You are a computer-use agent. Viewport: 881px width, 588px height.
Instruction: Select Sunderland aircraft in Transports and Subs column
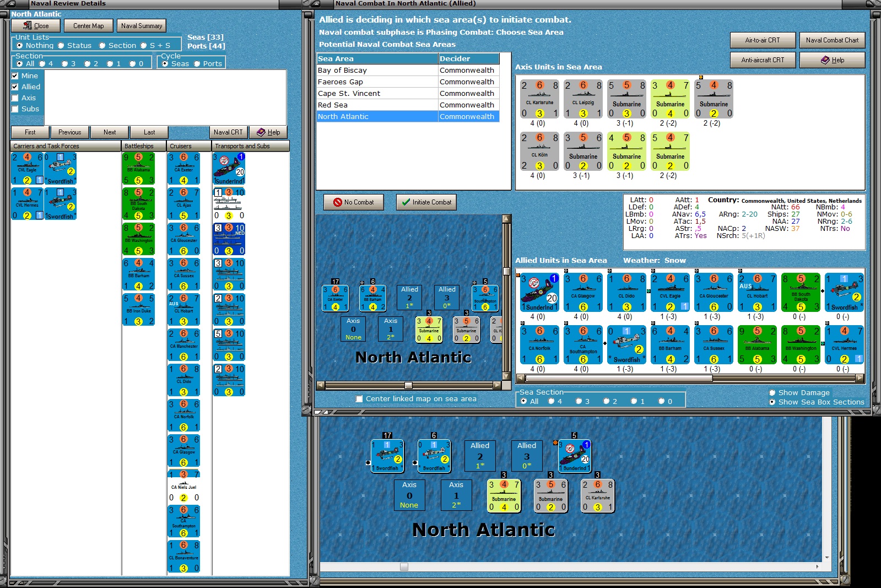(229, 169)
